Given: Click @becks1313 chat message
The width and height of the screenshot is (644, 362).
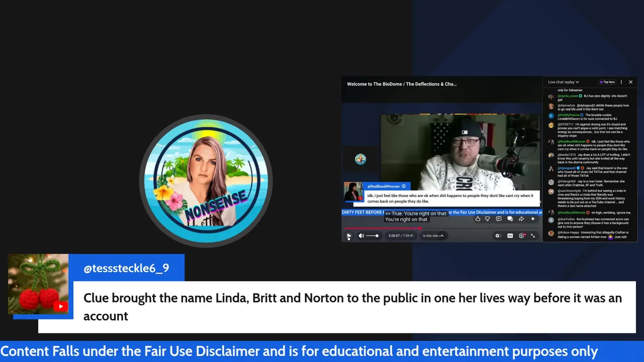Looking at the screenshot, I should tap(594, 158).
